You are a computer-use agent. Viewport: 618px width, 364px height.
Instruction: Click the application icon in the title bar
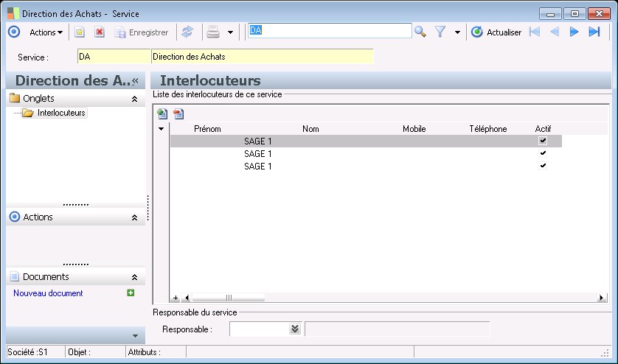13,13
